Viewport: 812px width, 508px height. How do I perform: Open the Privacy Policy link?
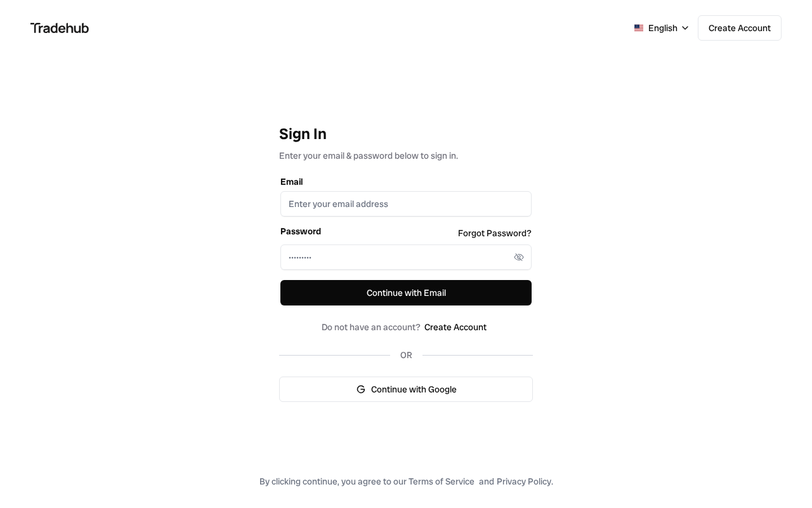(x=524, y=481)
